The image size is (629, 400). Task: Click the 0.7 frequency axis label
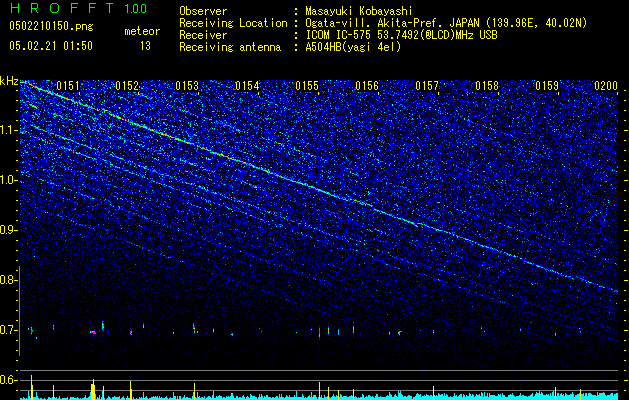tap(8, 330)
